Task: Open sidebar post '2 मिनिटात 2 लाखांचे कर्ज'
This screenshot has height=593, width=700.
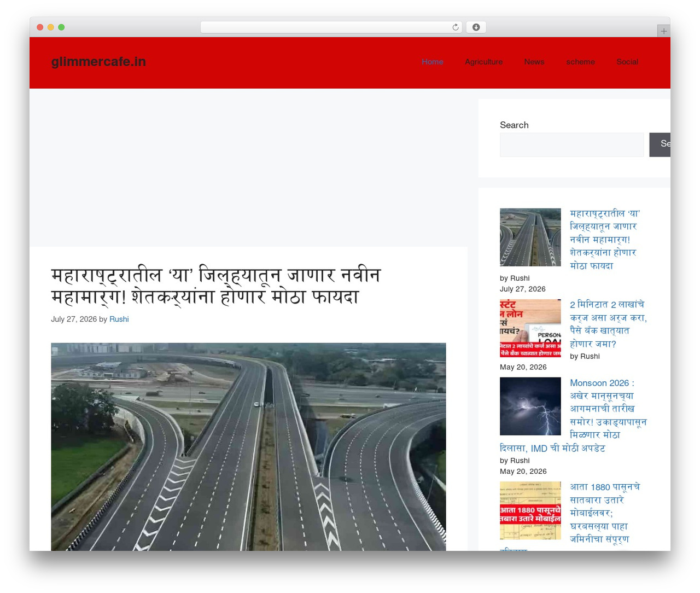Action: click(608, 324)
